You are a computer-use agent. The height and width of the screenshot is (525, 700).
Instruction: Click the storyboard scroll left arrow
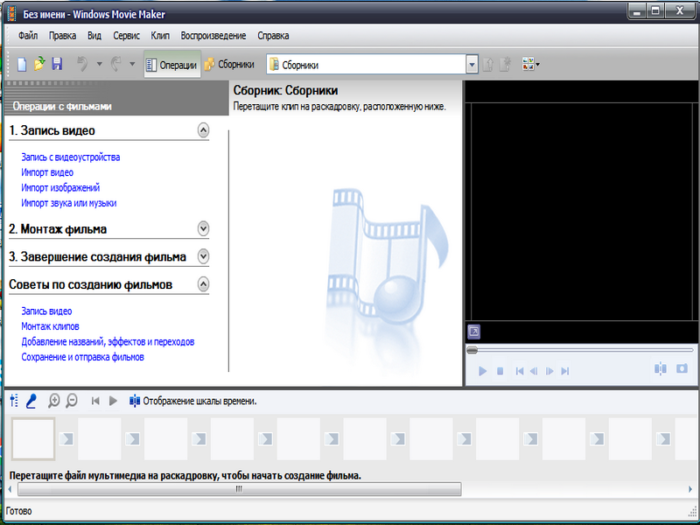pos(10,489)
